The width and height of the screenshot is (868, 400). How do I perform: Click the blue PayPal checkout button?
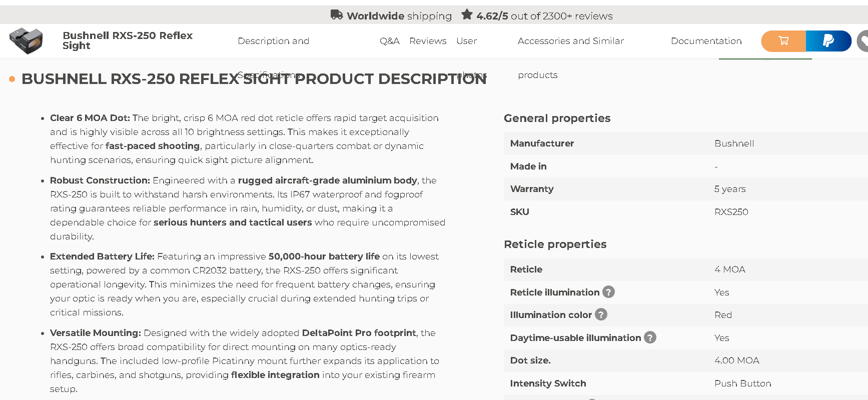pos(828,41)
